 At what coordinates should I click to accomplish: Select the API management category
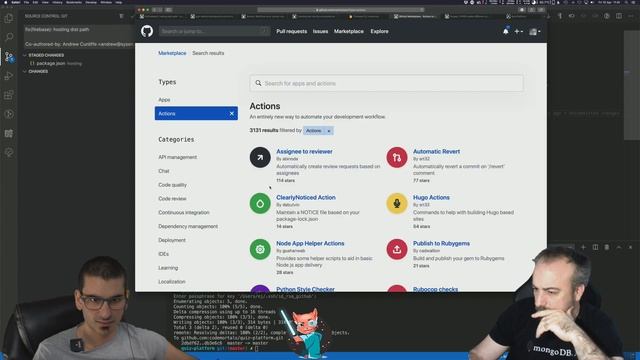[x=178, y=157]
